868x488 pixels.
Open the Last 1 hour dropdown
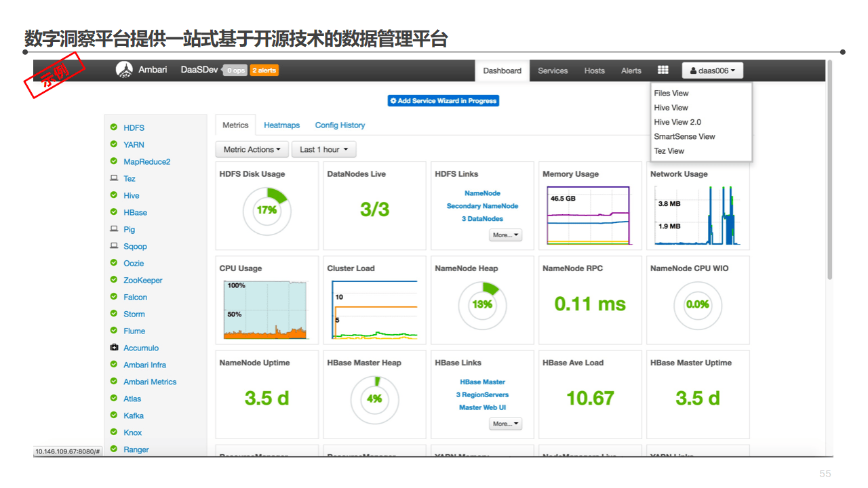[x=324, y=150]
